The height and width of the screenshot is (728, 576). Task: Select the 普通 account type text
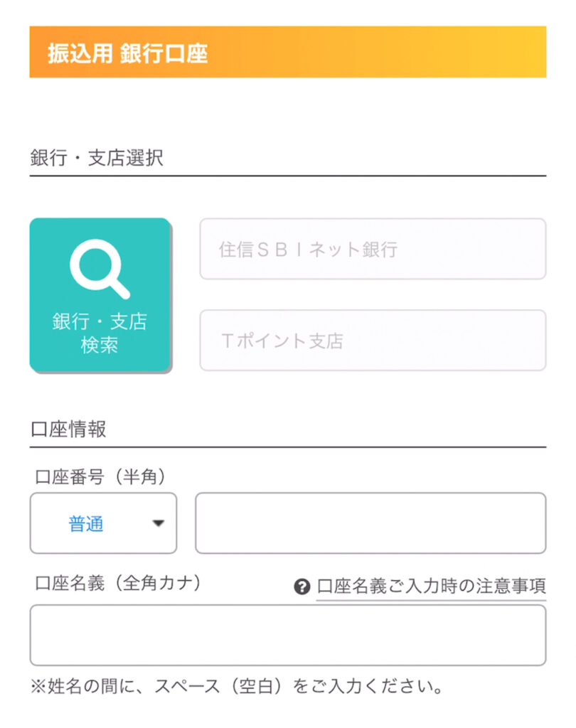tap(86, 525)
